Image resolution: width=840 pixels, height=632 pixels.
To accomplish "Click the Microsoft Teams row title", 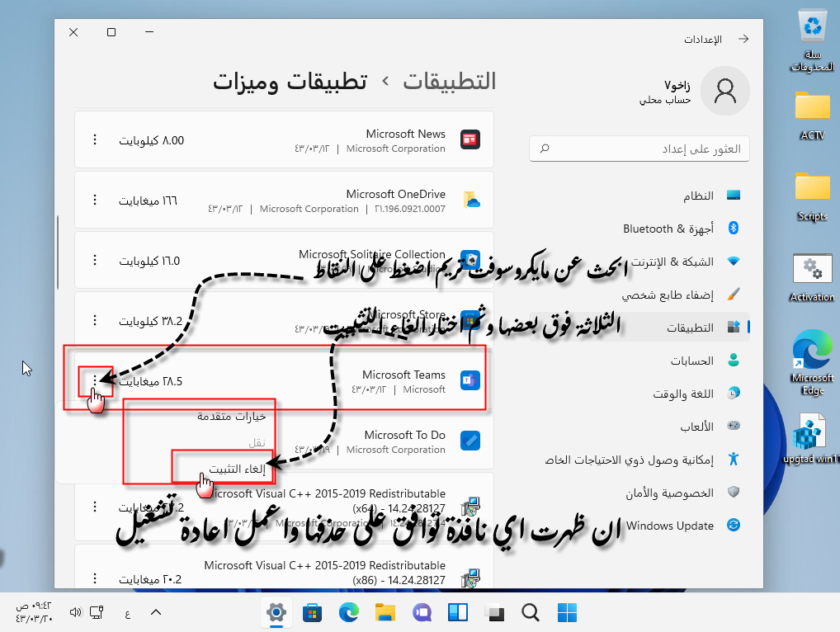I will click(404, 375).
